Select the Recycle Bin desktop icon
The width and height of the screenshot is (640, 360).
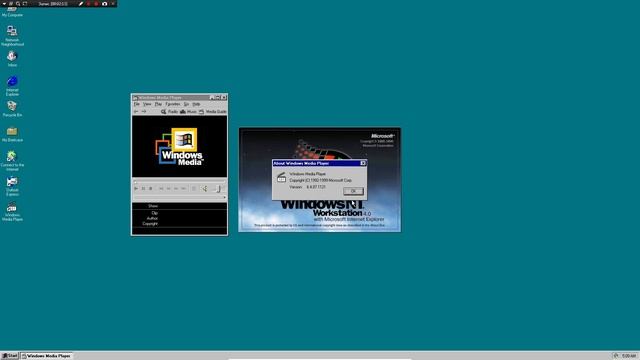click(12, 109)
